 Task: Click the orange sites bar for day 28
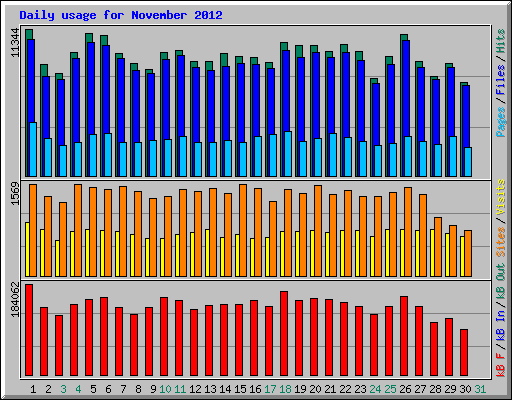pyautogui.click(x=438, y=247)
